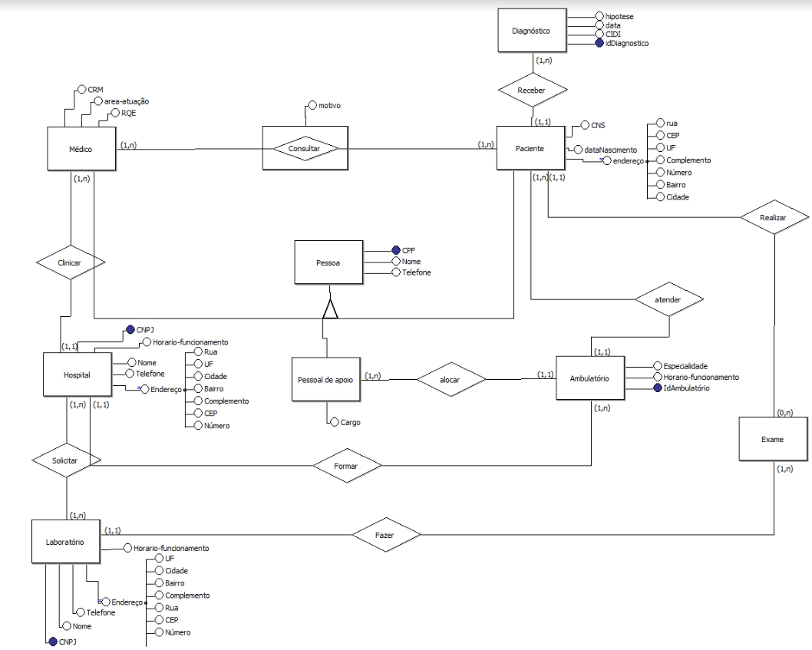The image size is (812, 650).
Task: Open the endereço composite attribute of Paciente
Action: pos(609,160)
